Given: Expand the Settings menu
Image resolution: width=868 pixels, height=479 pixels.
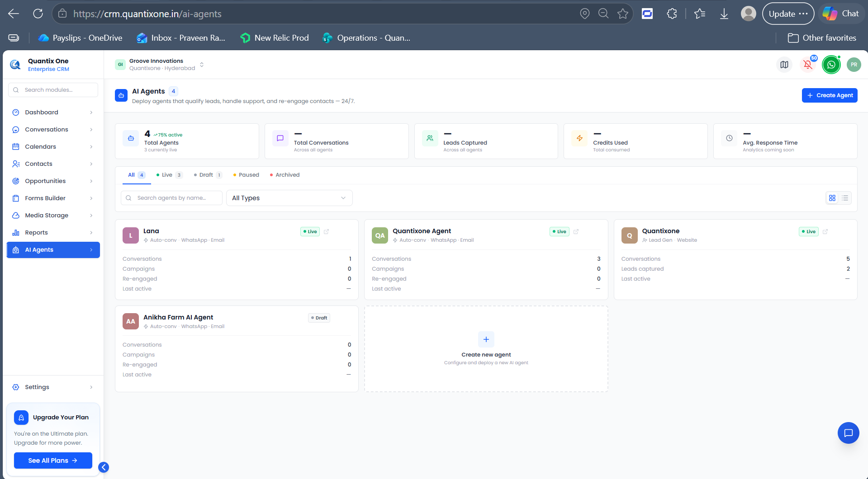Looking at the screenshot, I should [x=53, y=387].
